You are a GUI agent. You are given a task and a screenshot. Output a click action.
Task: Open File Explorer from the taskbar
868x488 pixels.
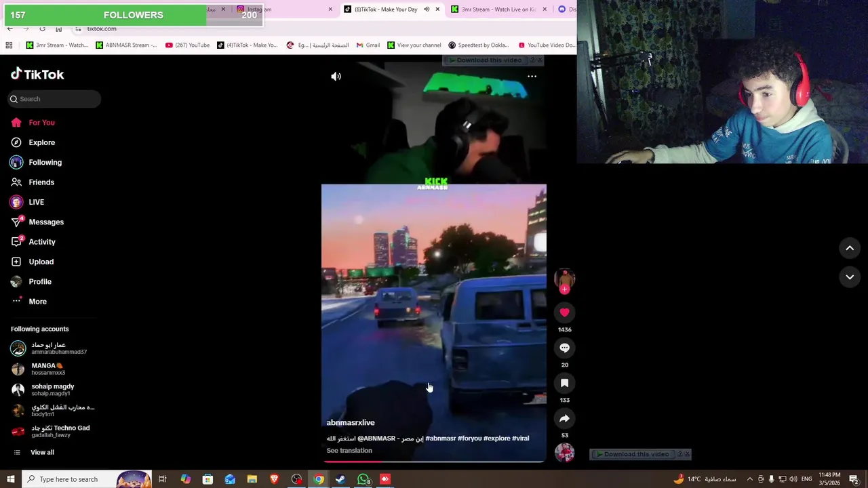click(252, 479)
